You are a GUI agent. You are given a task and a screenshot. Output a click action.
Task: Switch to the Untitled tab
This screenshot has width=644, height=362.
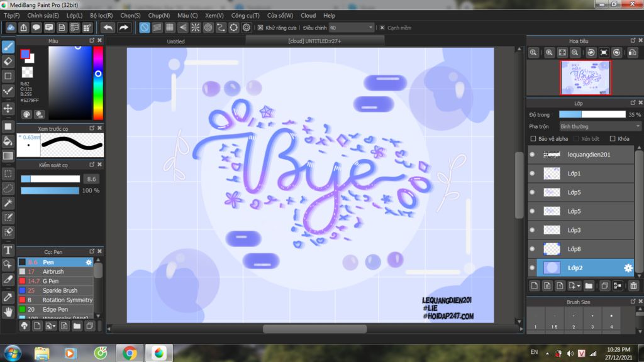(176, 41)
